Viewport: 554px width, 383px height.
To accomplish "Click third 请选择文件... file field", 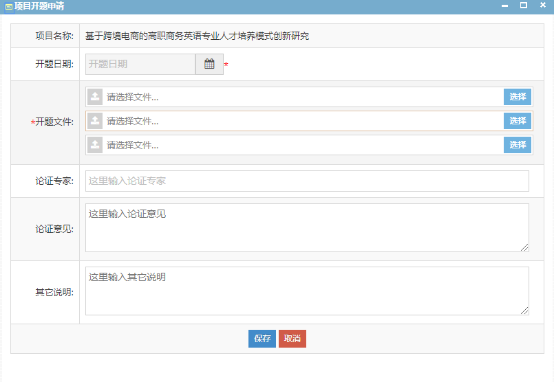I will (x=309, y=145).
